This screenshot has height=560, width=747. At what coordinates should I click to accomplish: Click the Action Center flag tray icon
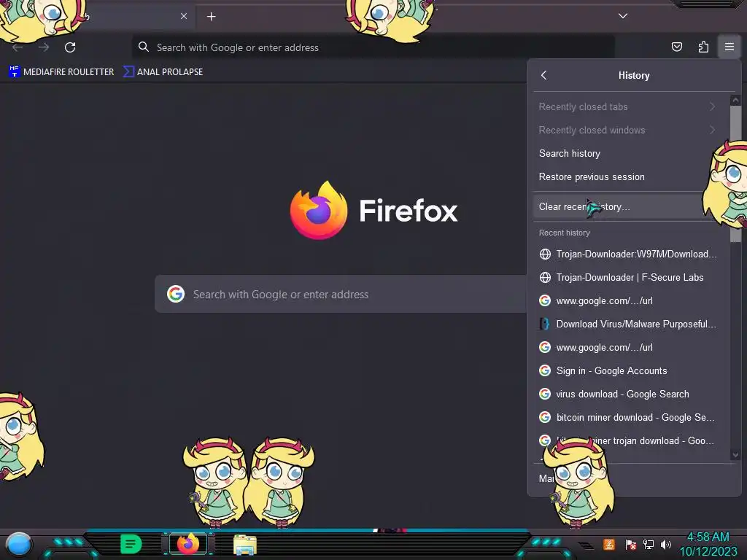point(631,544)
